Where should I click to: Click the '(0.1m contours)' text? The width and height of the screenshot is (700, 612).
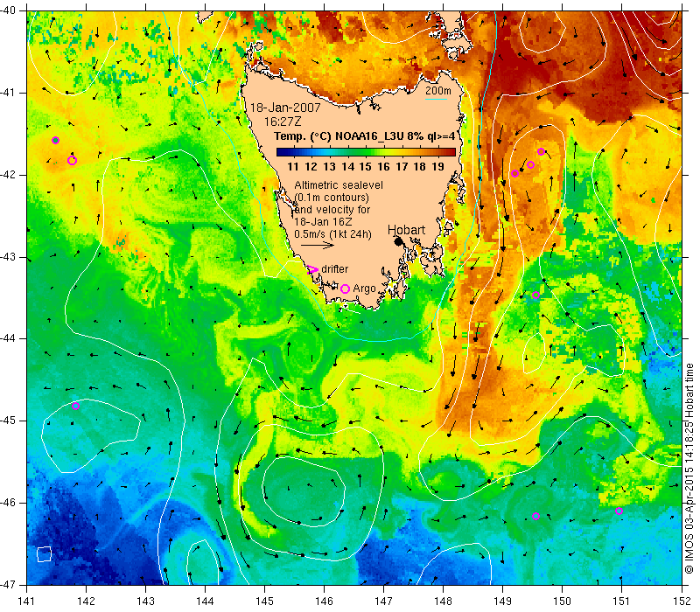pyautogui.click(x=332, y=198)
